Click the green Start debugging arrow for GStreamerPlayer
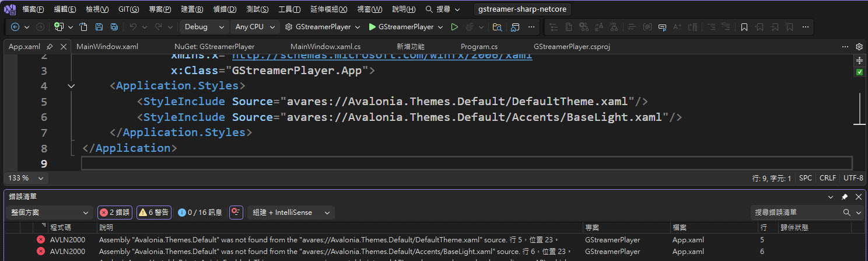Screen dimensions: 868x261 373,27
